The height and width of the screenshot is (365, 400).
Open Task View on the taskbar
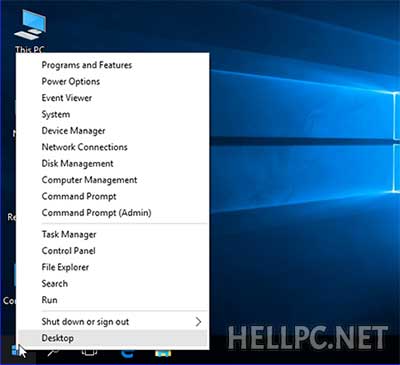[89, 353]
